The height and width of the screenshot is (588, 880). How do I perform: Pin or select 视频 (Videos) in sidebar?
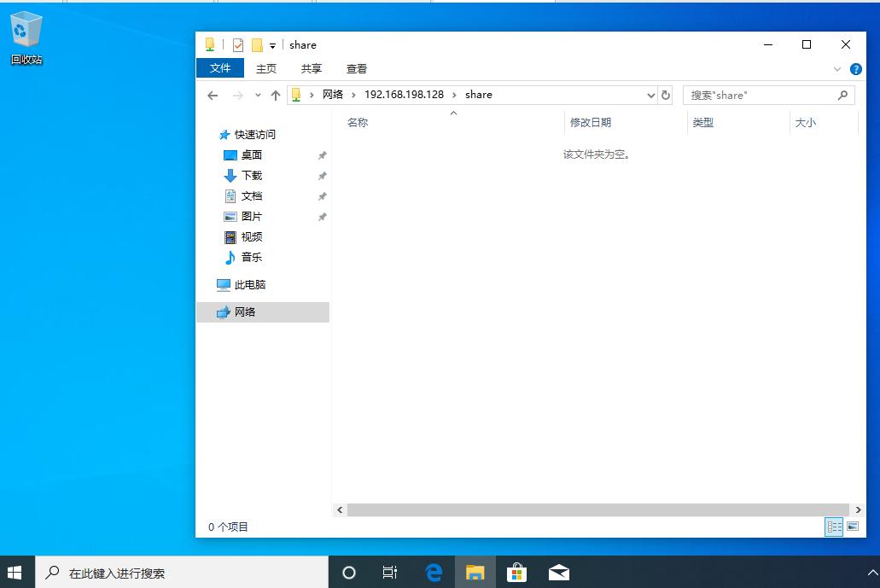pos(253,236)
